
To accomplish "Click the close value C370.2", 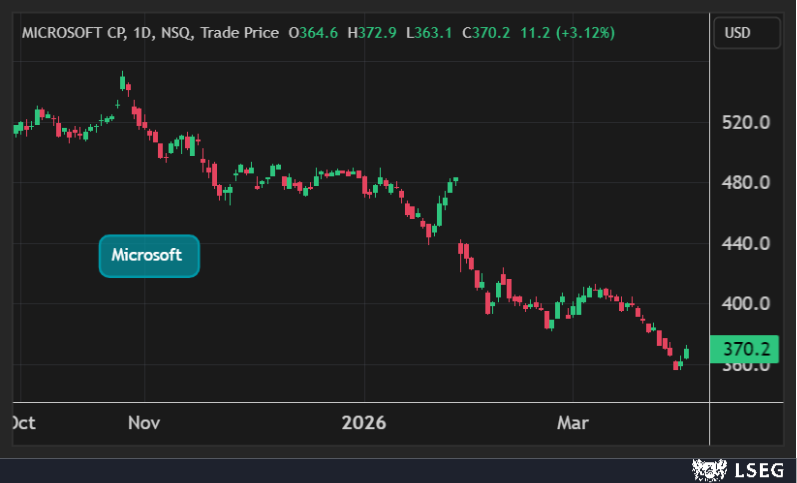I will tap(485, 33).
